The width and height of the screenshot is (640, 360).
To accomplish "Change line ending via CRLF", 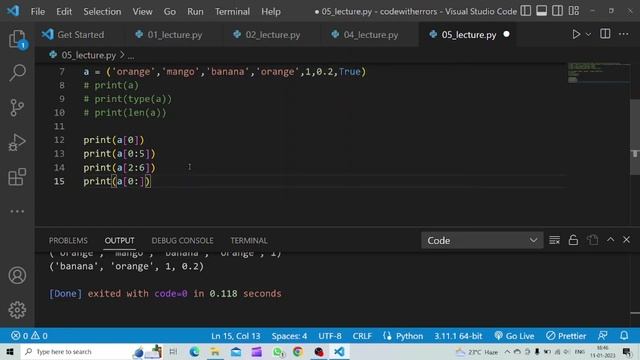I will [x=362, y=336].
